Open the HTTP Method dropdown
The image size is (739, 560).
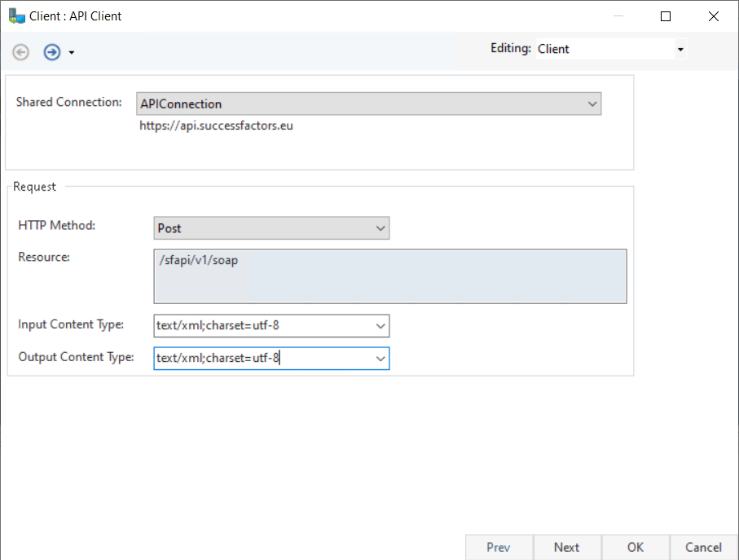(380, 228)
